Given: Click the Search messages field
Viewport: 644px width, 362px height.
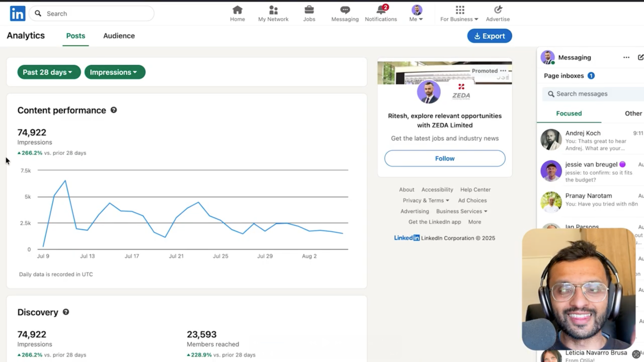Looking at the screenshot, I should [x=593, y=94].
